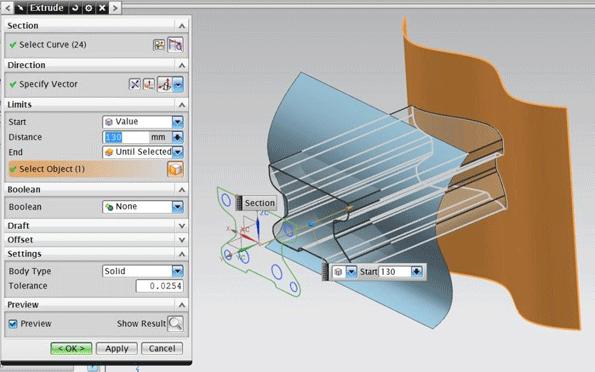The width and height of the screenshot is (595, 372).
Task: Click the reset icon in Extrude title bar
Action: point(75,8)
